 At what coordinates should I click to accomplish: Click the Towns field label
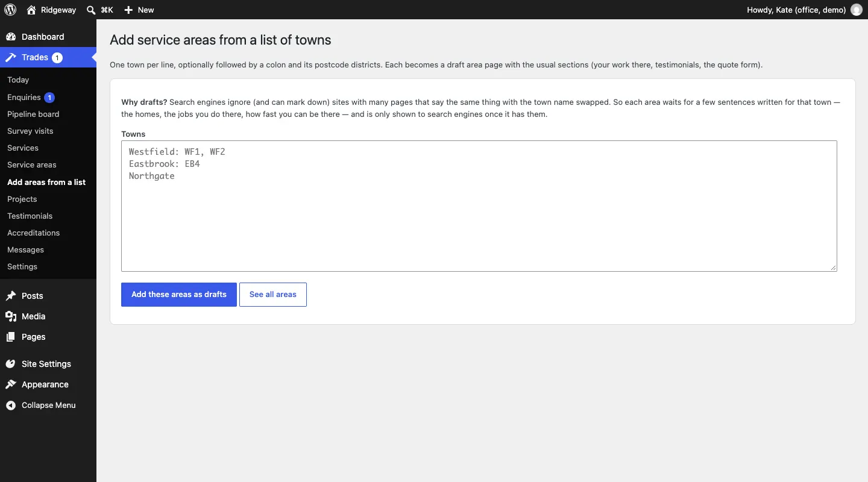pos(133,134)
